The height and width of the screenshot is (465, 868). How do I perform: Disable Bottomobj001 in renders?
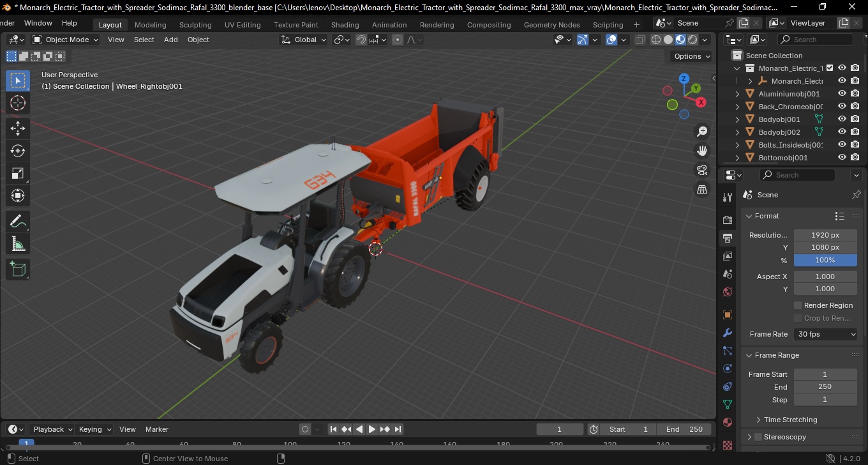coord(855,157)
